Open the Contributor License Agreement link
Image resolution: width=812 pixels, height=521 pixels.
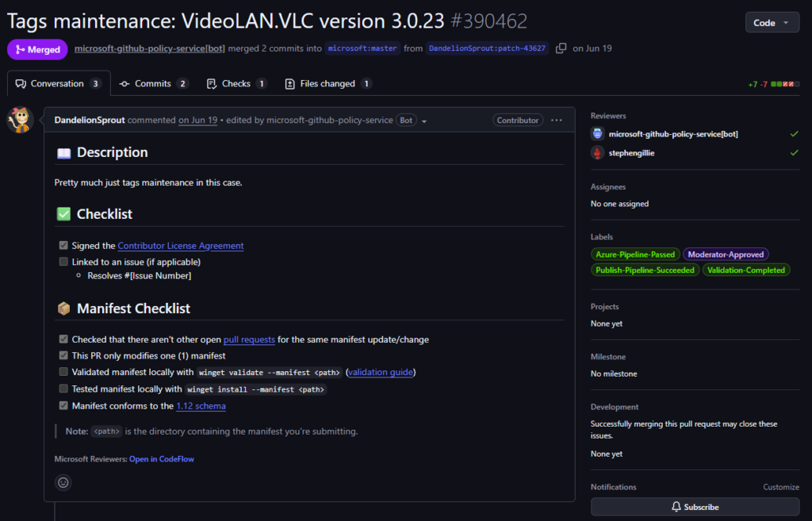[181, 246]
